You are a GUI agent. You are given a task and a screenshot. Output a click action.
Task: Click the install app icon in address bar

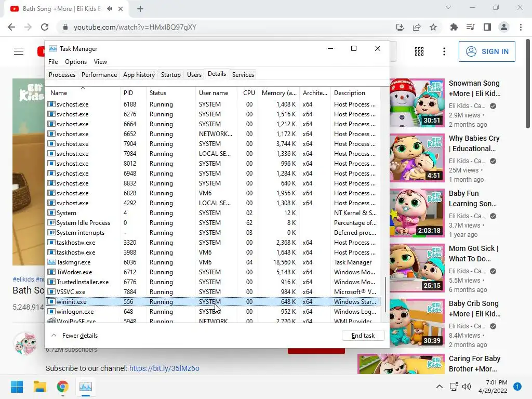point(400,27)
